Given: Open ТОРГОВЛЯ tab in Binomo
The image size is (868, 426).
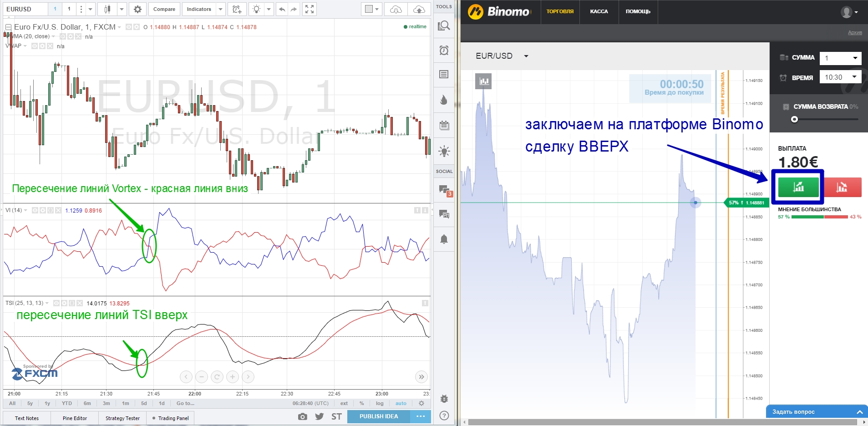Looking at the screenshot, I should [560, 12].
